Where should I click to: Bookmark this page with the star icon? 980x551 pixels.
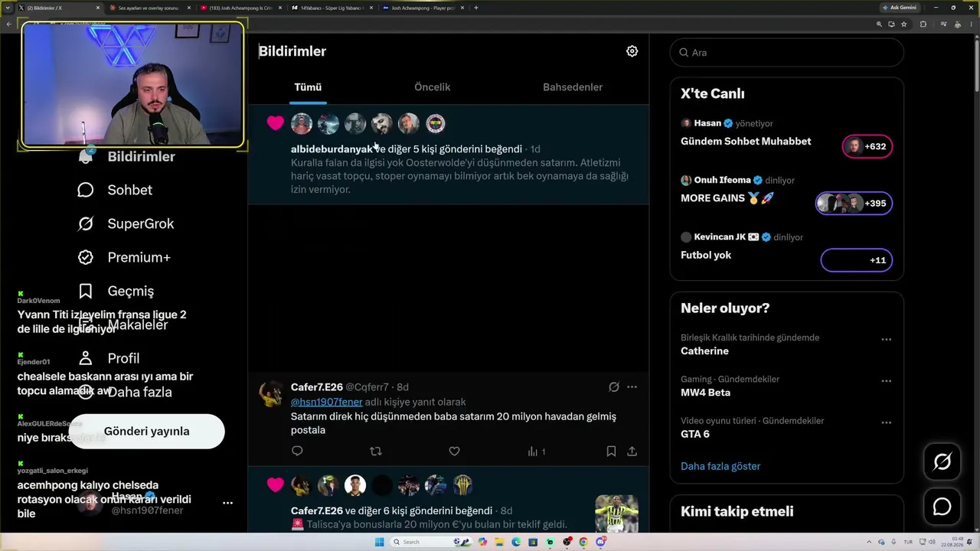pyautogui.click(x=904, y=24)
